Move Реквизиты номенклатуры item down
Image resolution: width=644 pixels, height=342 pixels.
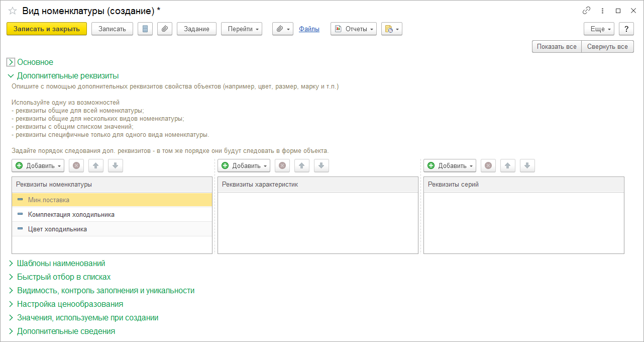point(115,165)
